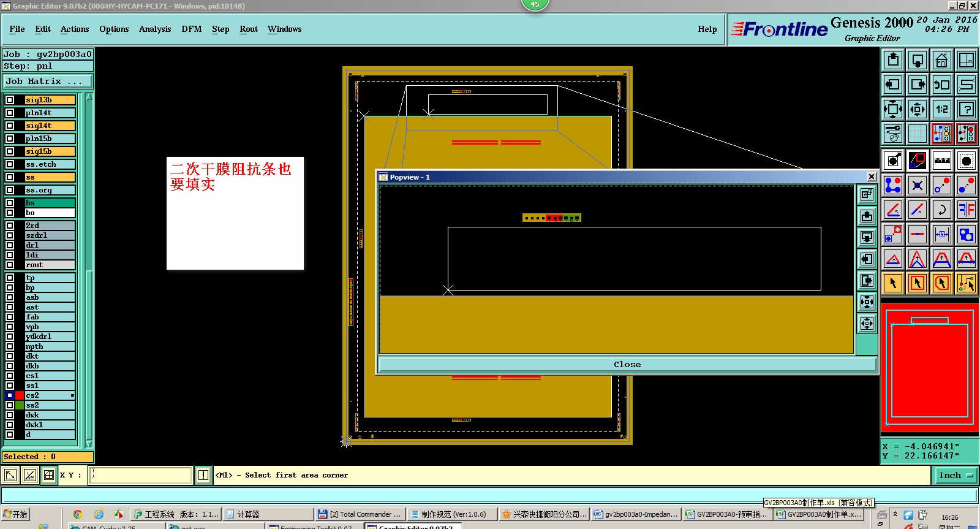Select the sig15b layer name
Image resolution: width=980 pixels, height=529 pixels.
50,151
